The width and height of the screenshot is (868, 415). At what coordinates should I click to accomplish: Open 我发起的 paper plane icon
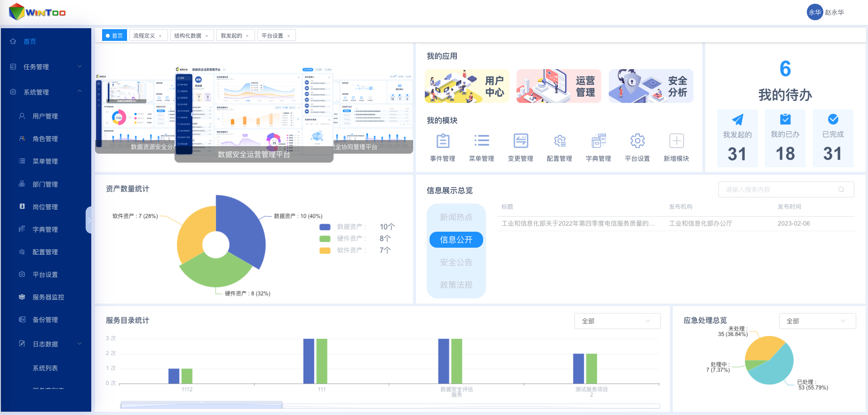tap(737, 120)
